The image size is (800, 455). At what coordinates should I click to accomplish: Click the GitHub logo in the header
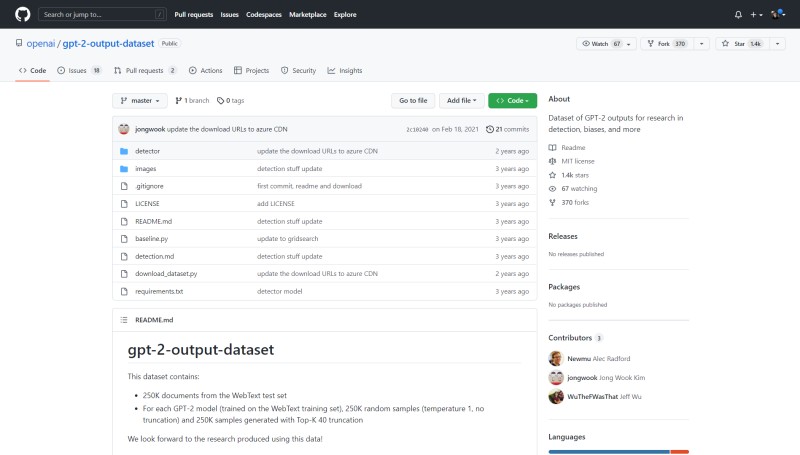click(22, 14)
